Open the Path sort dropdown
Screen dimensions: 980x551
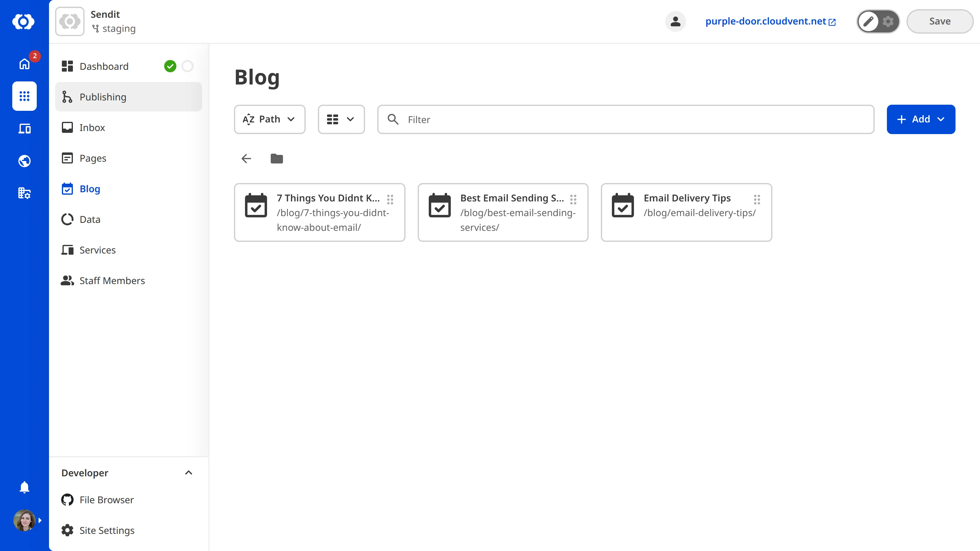[269, 119]
